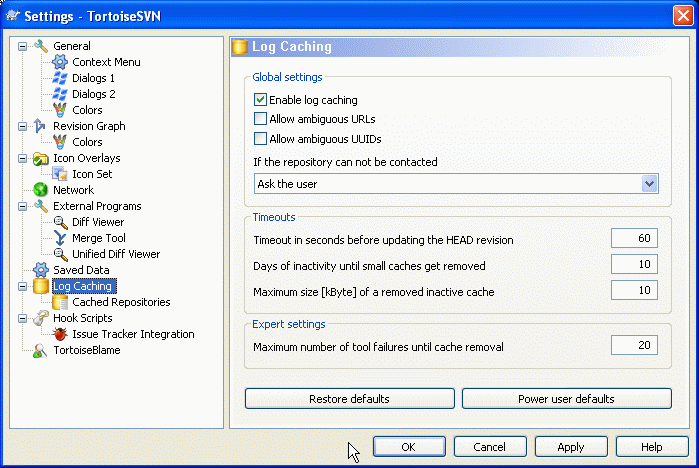Screen dimensions: 699x468
Task: Select Unified Diff Viewer in the tree
Action: 116,254
